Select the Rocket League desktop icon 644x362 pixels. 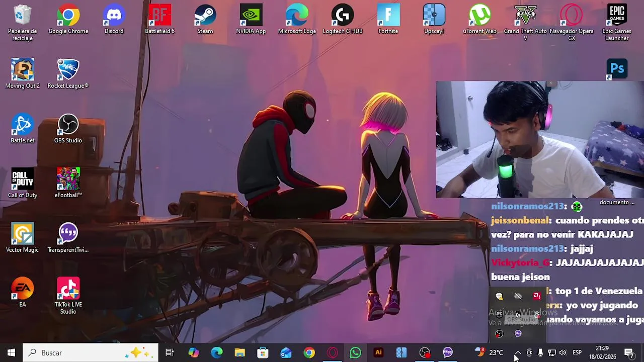68,74
